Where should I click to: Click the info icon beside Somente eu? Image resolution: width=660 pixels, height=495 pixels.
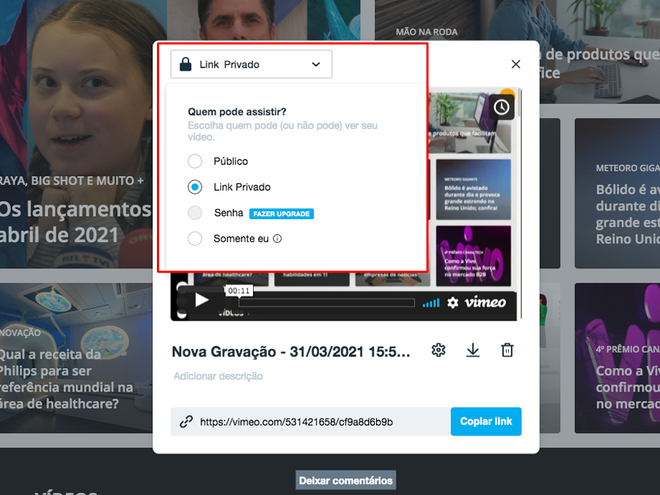coord(277,239)
